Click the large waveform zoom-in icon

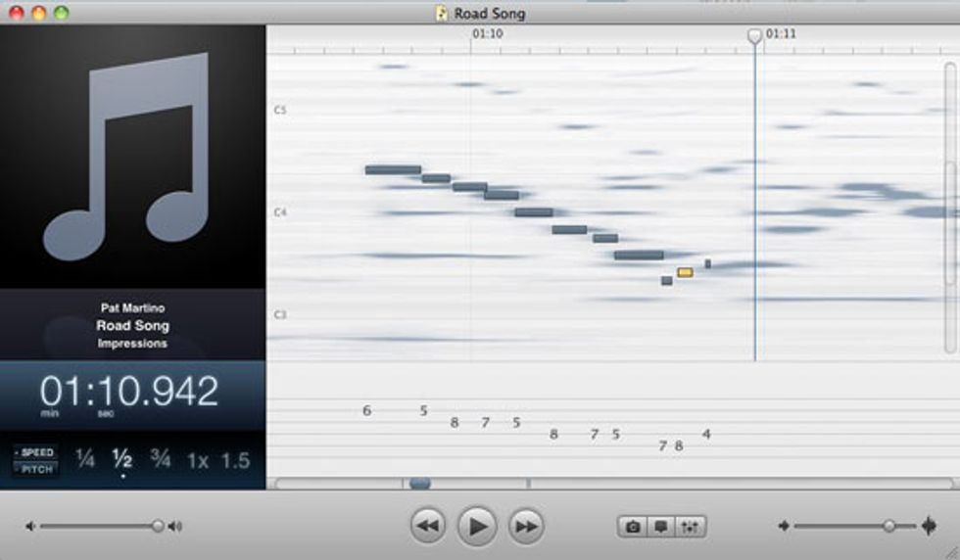coord(929,526)
